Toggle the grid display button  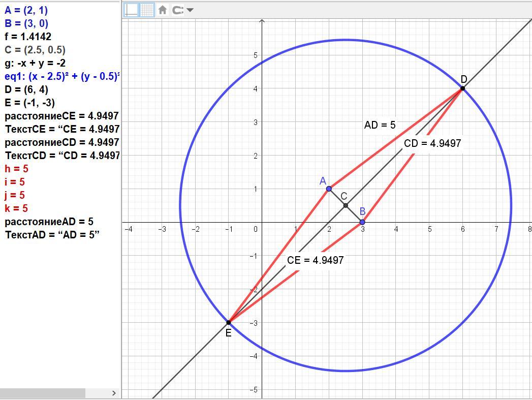tap(147, 10)
